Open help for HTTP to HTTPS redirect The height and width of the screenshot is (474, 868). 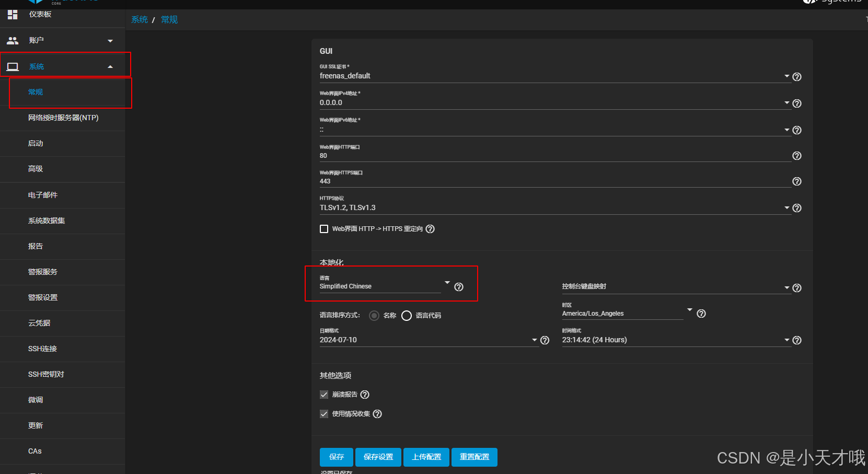pyautogui.click(x=430, y=229)
